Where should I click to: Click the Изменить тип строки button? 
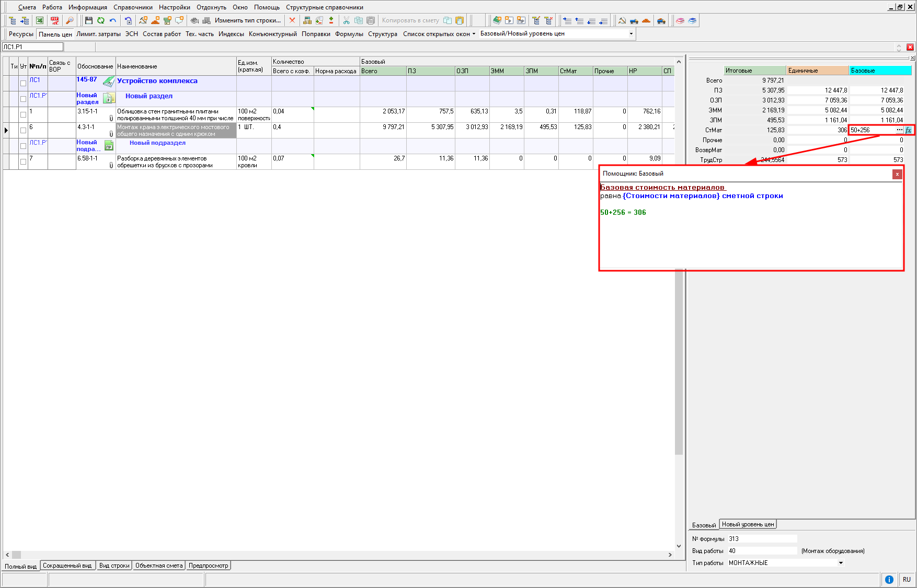pyautogui.click(x=247, y=20)
